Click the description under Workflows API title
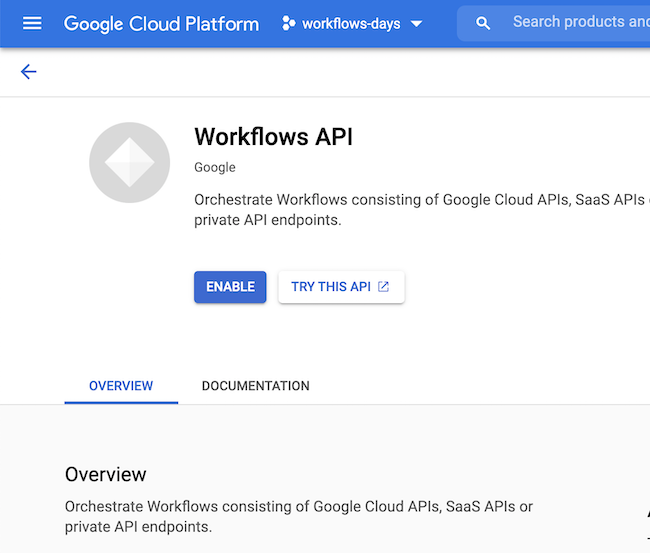The image size is (650, 553). point(420,210)
